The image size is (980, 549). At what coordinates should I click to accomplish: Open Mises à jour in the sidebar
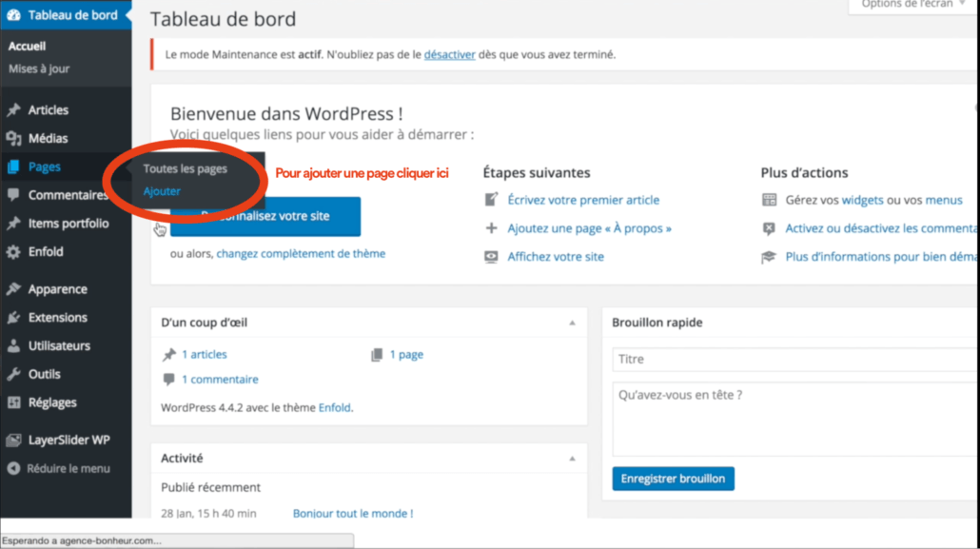click(x=39, y=69)
